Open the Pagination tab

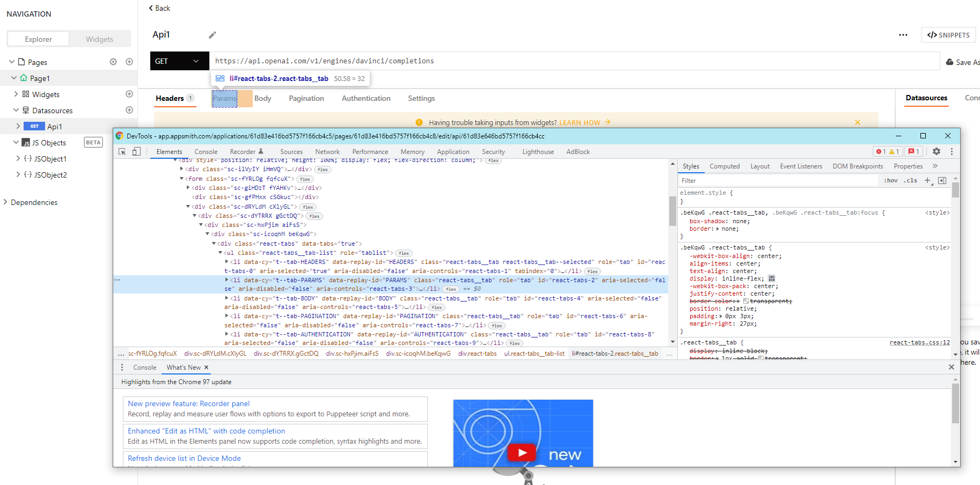point(306,99)
